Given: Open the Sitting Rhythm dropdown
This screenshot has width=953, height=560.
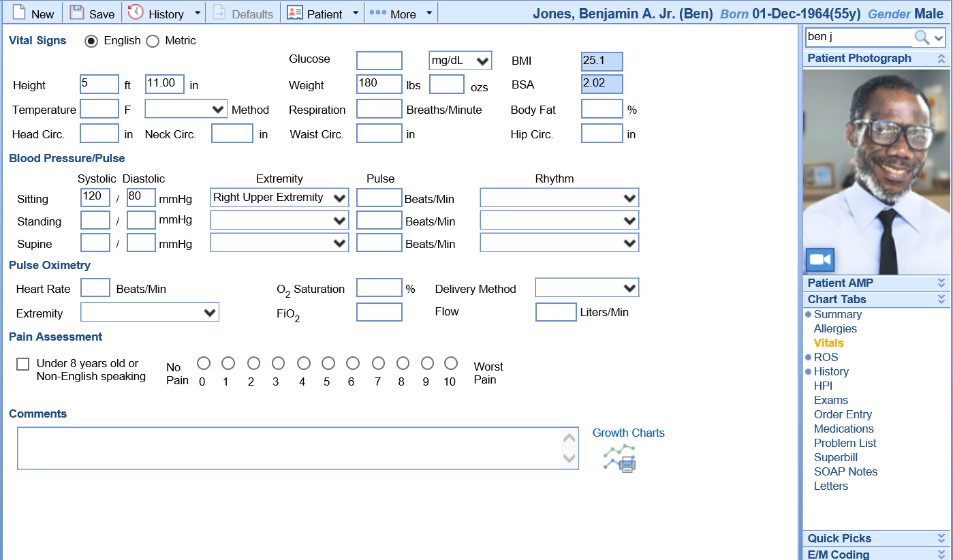Looking at the screenshot, I should pyautogui.click(x=559, y=198).
